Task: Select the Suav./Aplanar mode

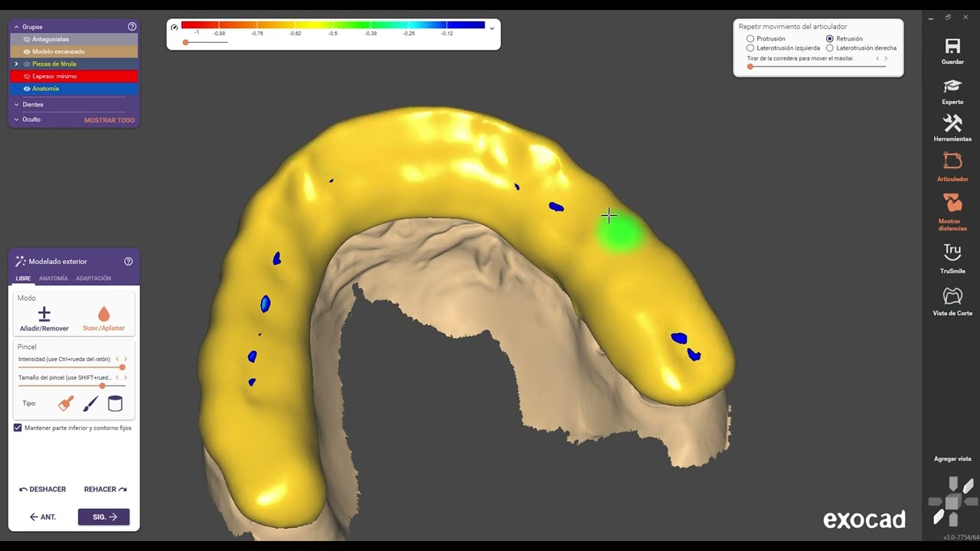Action: (103, 319)
